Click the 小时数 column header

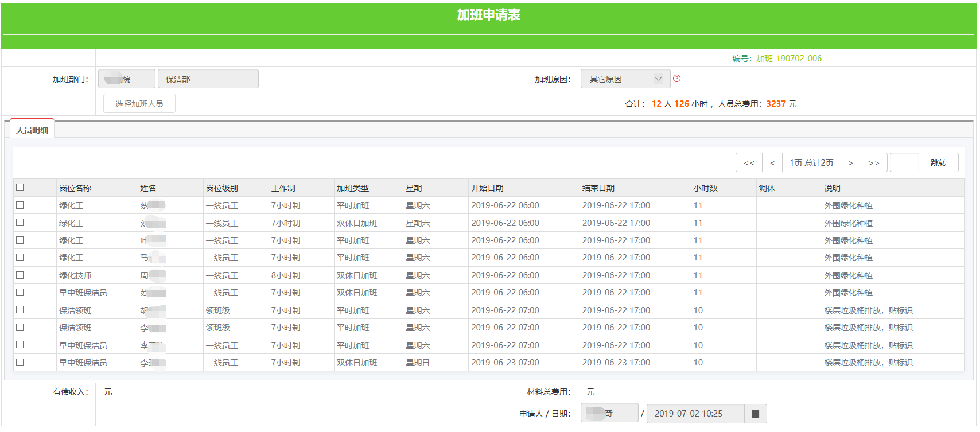point(705,188)
